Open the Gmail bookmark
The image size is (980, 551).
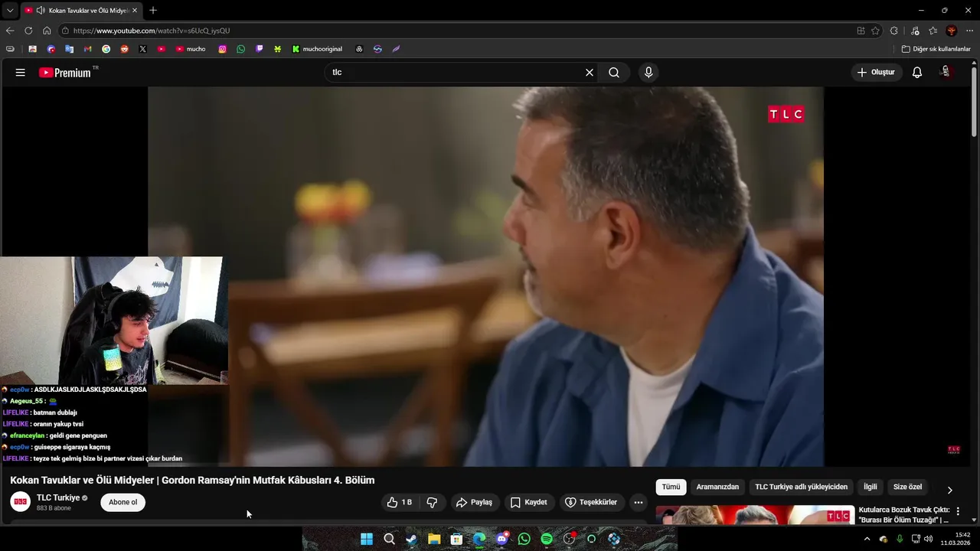pos(87,49)
